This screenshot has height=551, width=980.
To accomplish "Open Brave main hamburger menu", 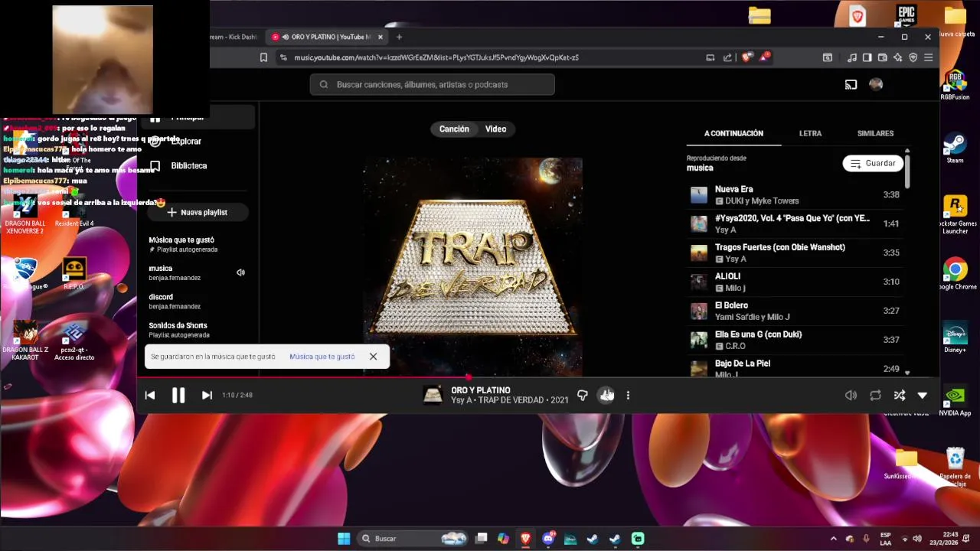I will coord(928,57).
